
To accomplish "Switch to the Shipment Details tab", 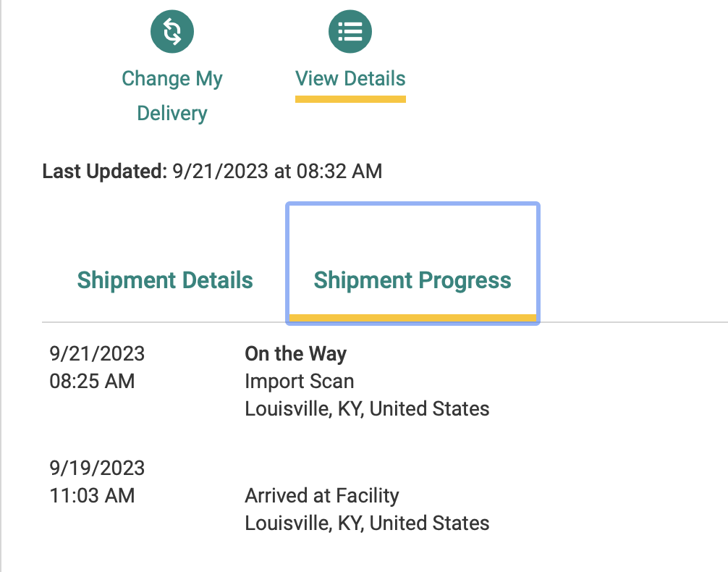I will point(165,280).
